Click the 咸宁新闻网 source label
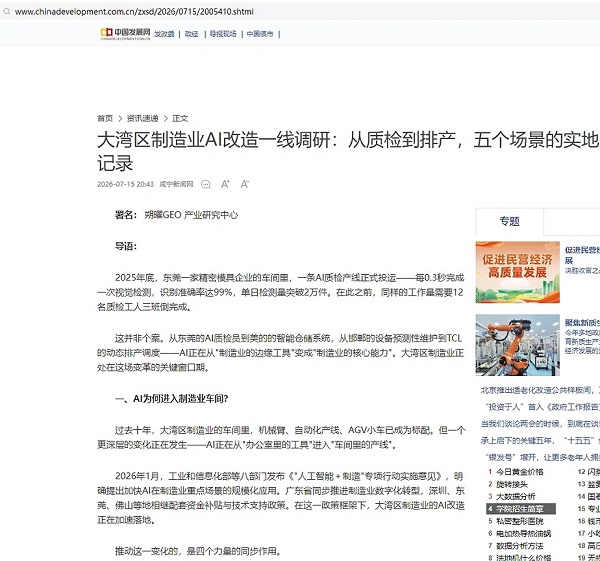The height and width of the screenshot is (561, 600). point(176,184)
